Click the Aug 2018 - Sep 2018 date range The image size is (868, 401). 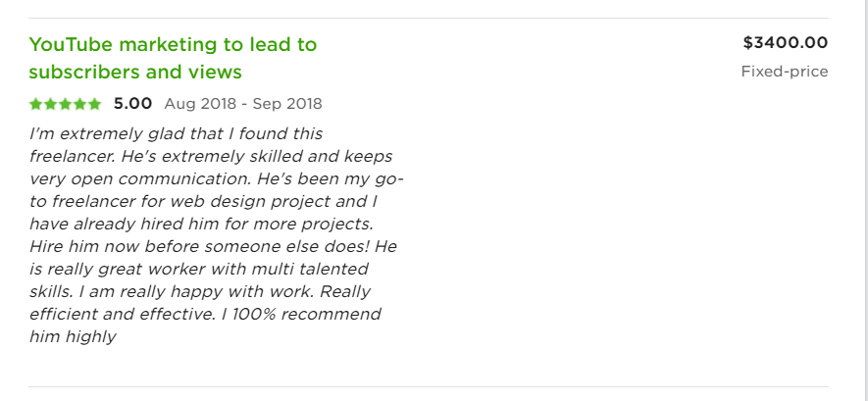click(243, 104)
